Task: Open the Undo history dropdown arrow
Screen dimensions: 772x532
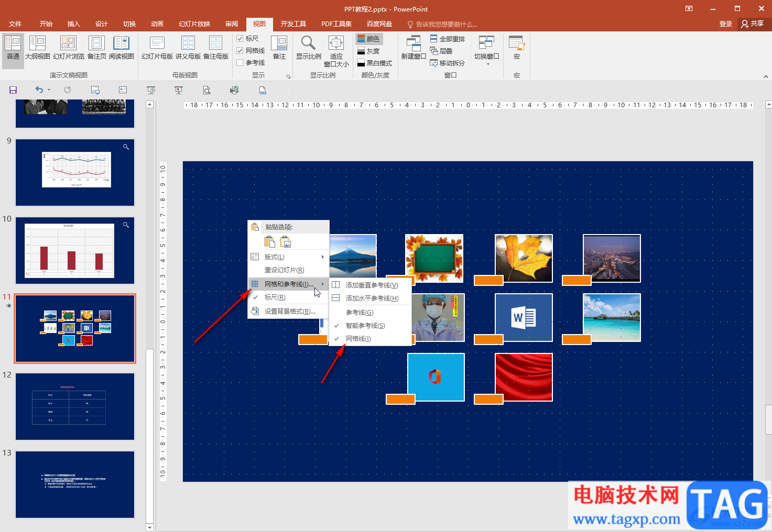Action: 49,90
